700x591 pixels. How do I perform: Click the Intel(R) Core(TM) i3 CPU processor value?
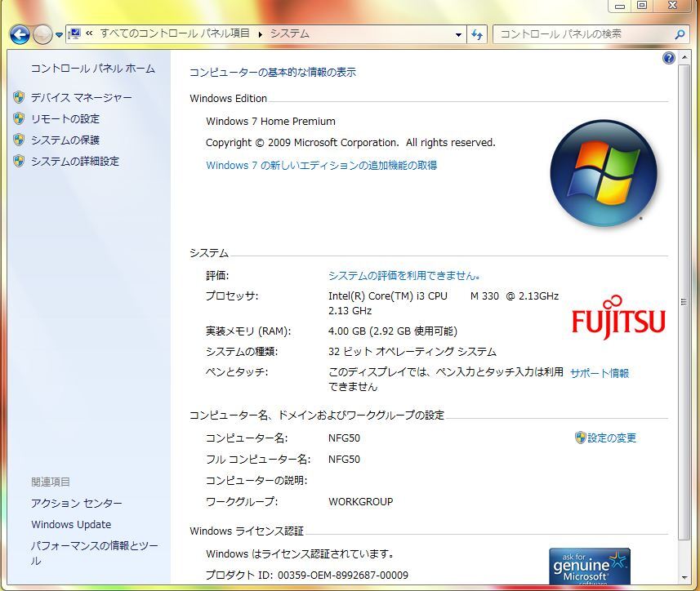tap(444, 303)
